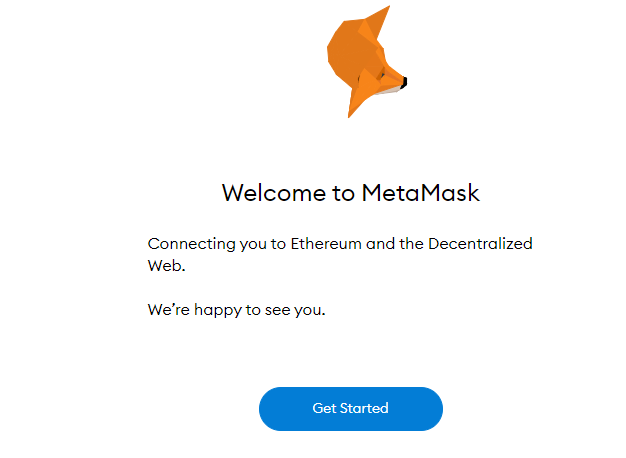
Task: Click the word Connecting in the description
Action: (192, 244)
